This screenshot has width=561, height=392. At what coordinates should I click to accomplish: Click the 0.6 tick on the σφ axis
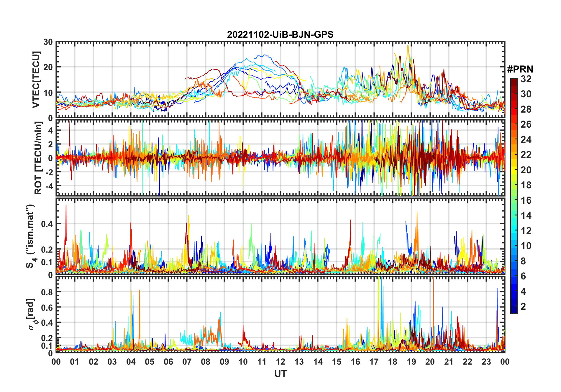point(47,307)
